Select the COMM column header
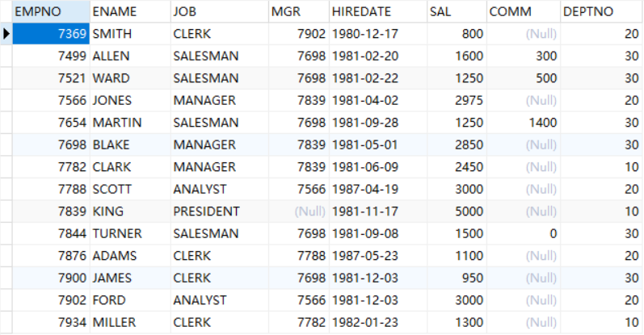644x335 pixels. [524, 11]
